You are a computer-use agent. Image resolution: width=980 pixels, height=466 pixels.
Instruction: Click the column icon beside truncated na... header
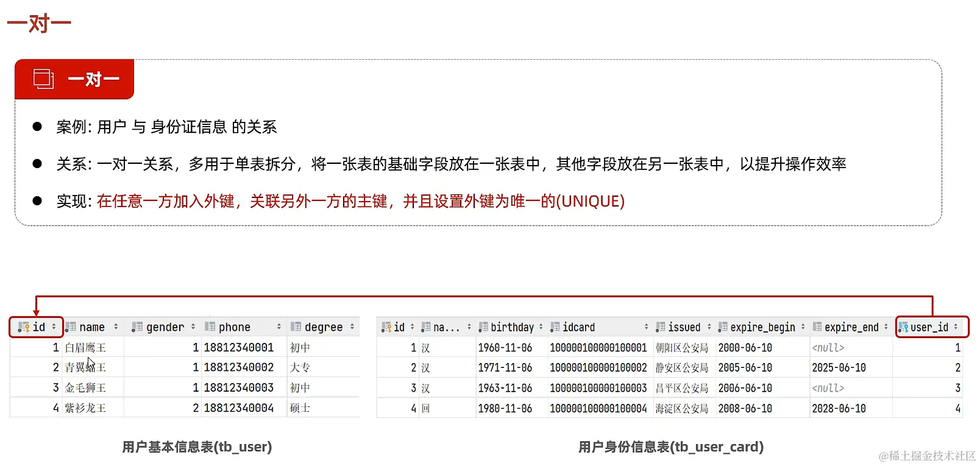coord(426,327)
